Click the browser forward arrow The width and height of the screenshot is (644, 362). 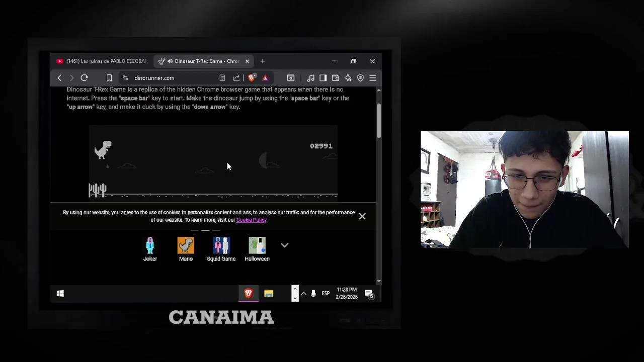tap(71, 78)
